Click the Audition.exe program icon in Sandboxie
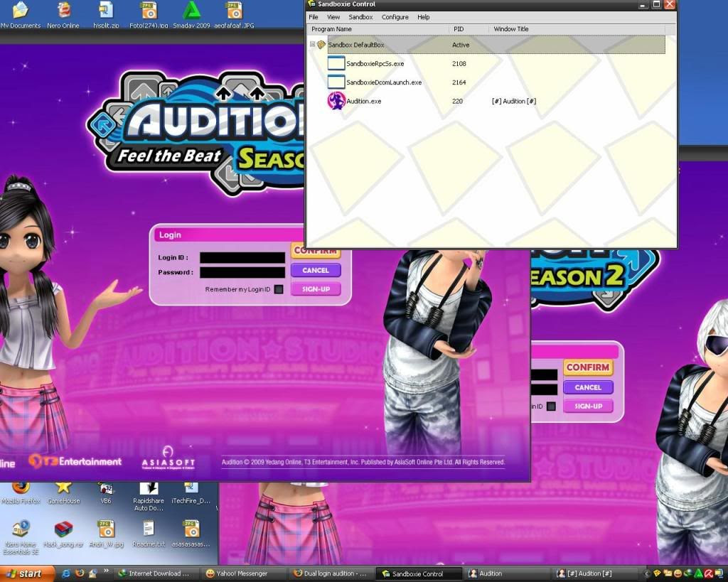Screen dimensions: 728x582 click(x=336, y=101)
